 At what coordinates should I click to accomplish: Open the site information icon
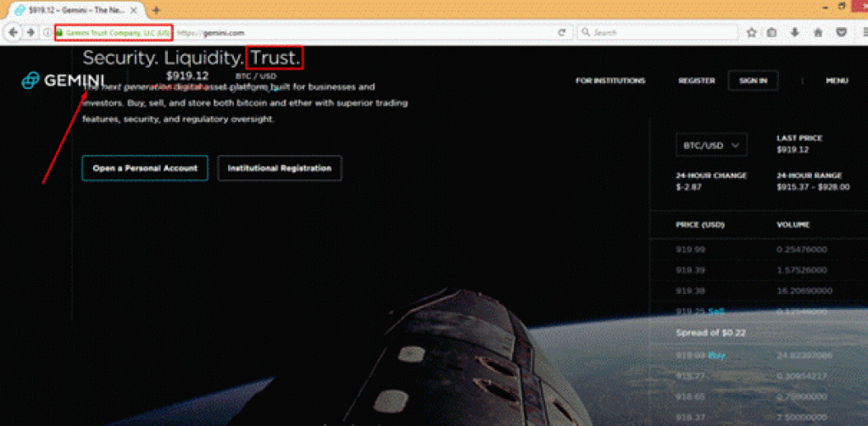point(47,33)
